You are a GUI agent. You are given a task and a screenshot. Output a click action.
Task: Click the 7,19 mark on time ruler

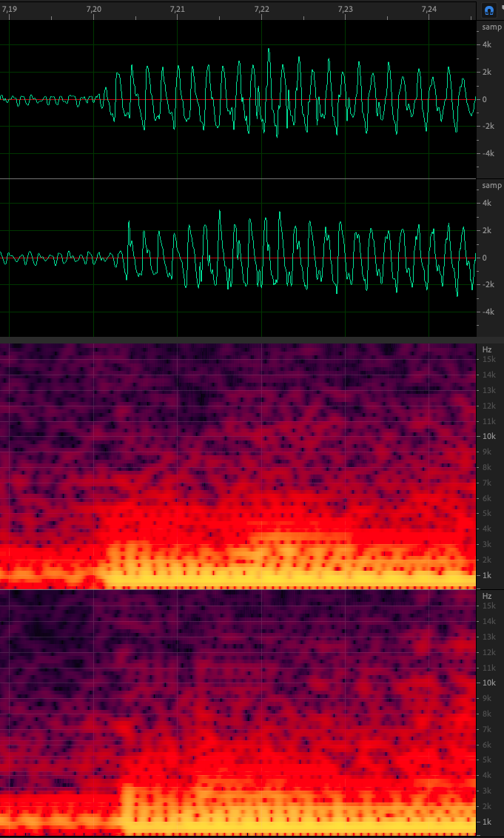[x=10, y=9]
